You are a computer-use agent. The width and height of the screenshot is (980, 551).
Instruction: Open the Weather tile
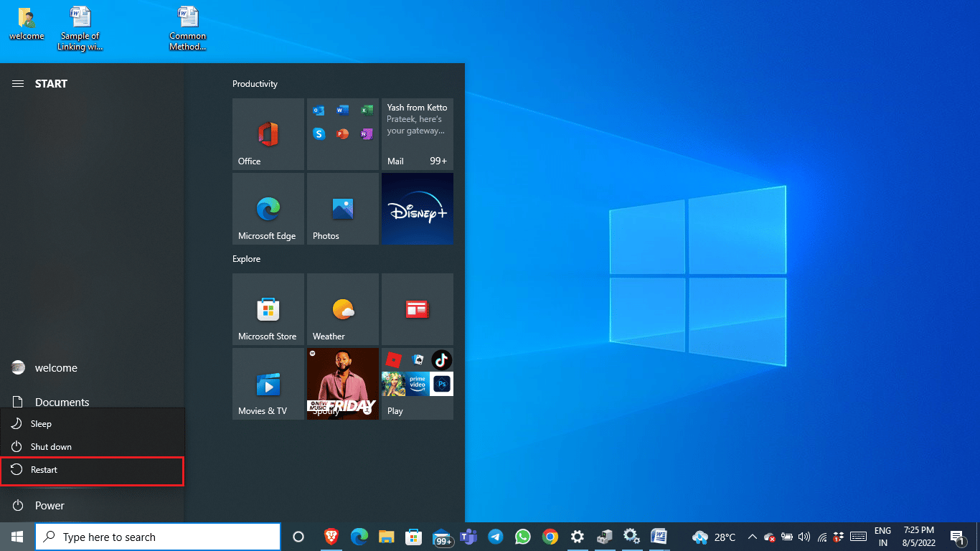(x=343, y=309)
